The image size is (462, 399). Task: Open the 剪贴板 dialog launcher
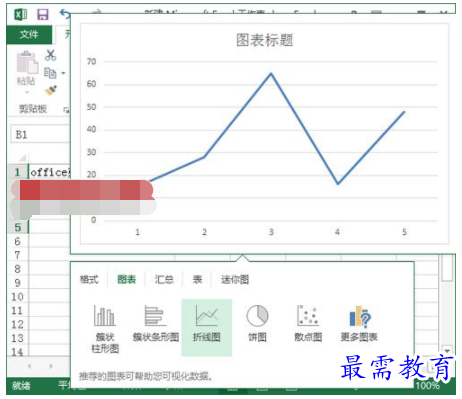(x=66, y=109)
